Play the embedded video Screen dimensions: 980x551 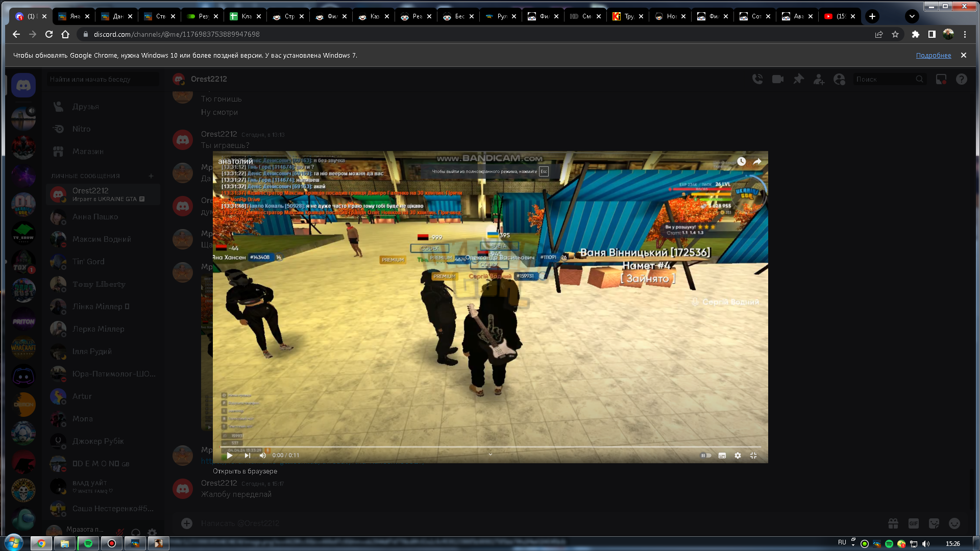click(230, 455)
